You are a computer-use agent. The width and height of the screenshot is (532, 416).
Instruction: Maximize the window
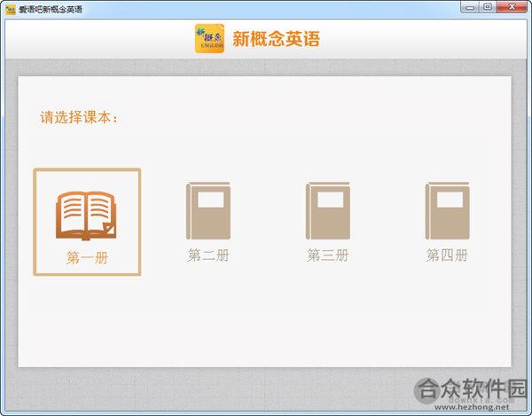(x=488, y=7)
